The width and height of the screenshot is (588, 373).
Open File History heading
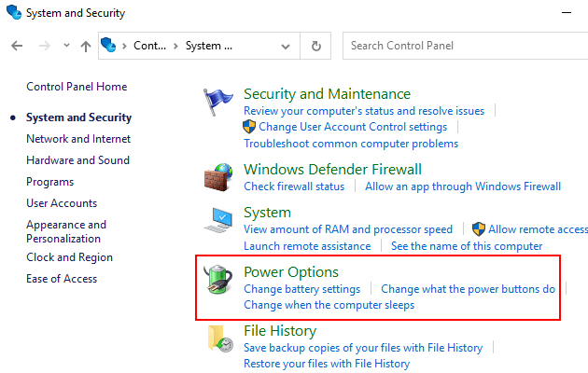(x=280, y=331)
